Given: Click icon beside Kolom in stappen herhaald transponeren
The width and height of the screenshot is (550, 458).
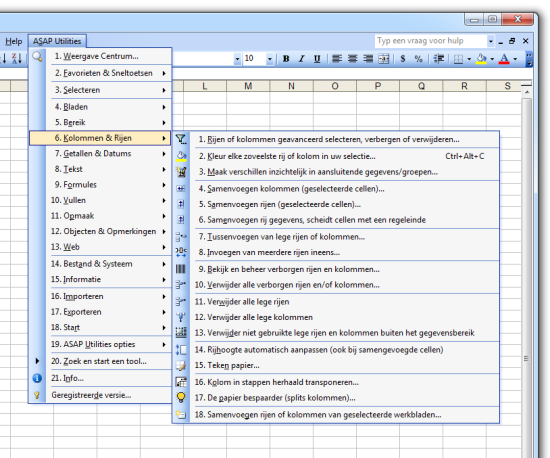Looking at the screenshot, I should coord(181,382).
